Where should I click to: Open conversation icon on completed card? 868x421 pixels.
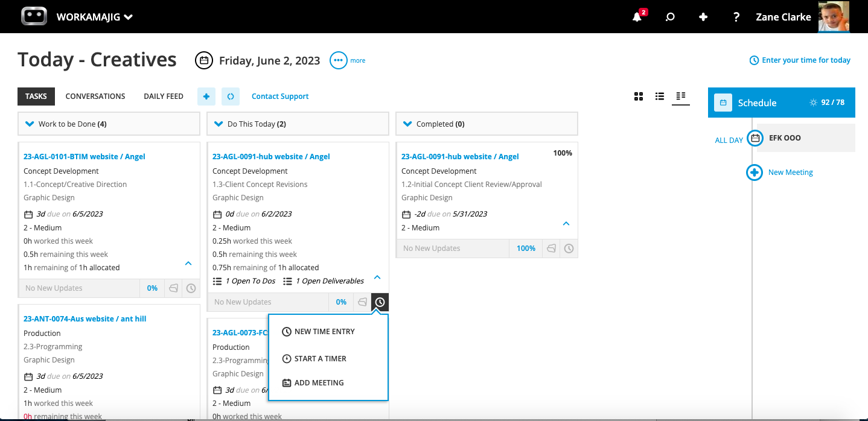[x=552, y=248]
